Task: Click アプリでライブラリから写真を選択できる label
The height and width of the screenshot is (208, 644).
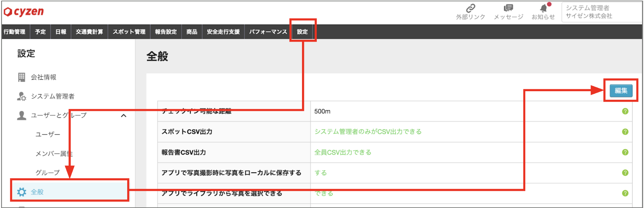Action: tap(222, 193)
